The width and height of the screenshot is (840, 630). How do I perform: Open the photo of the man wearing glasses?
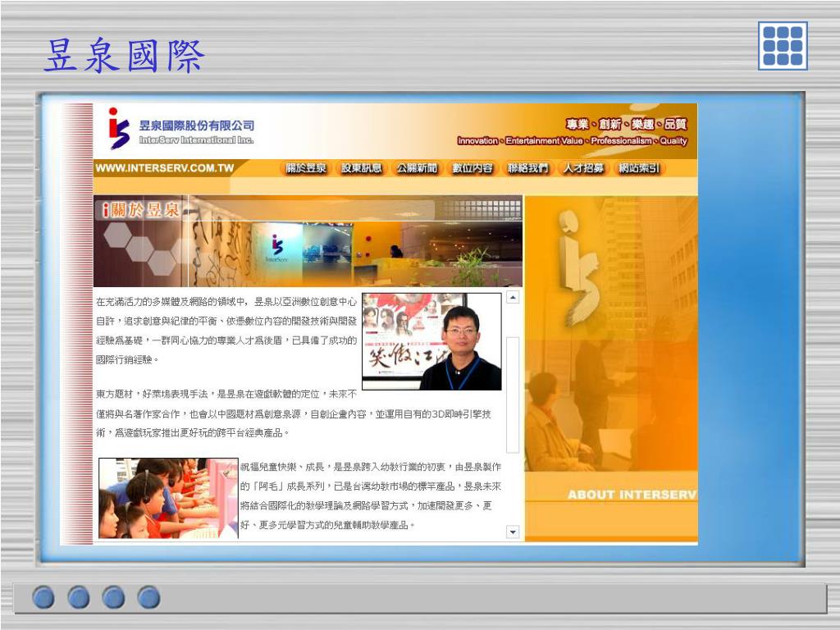431,341
